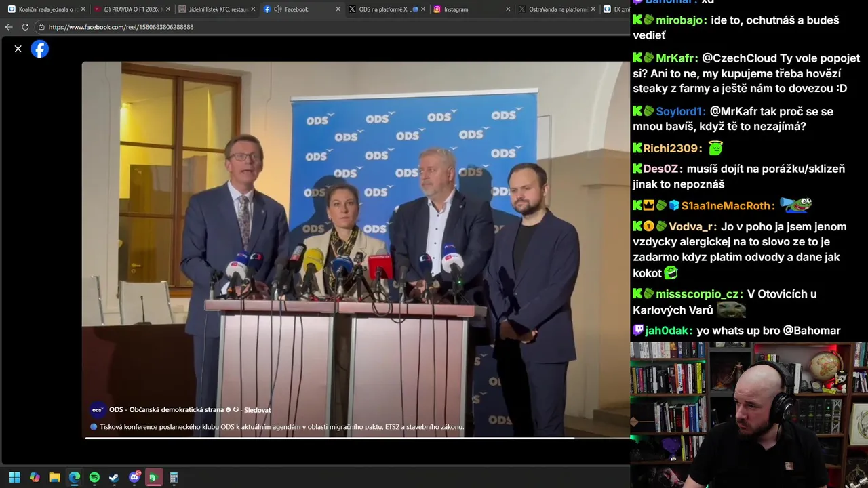Close the Jídelní lístek KFC tab
Screen dimensions: 868x488
pos(253,9)
